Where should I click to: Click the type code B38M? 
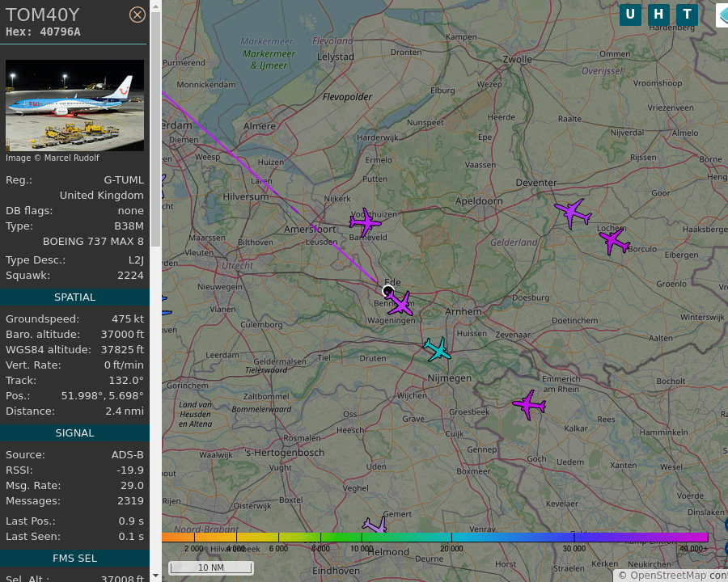click(x=129, y=226)
